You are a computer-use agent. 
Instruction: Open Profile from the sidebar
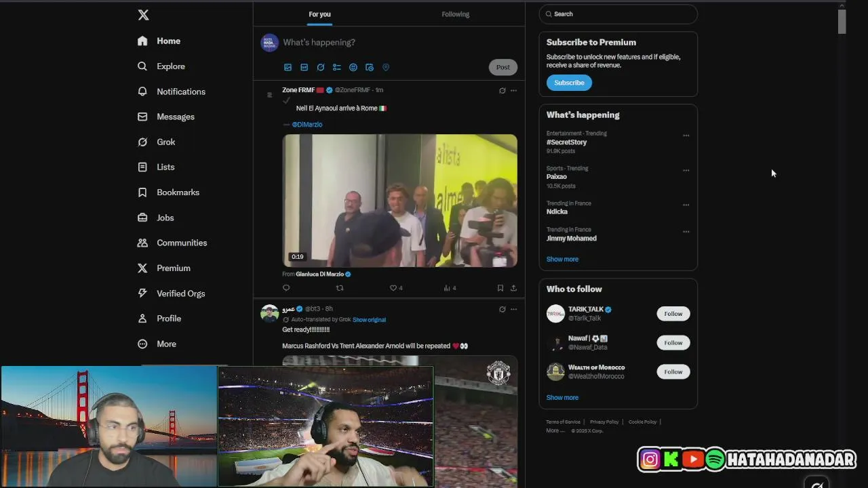159,319
